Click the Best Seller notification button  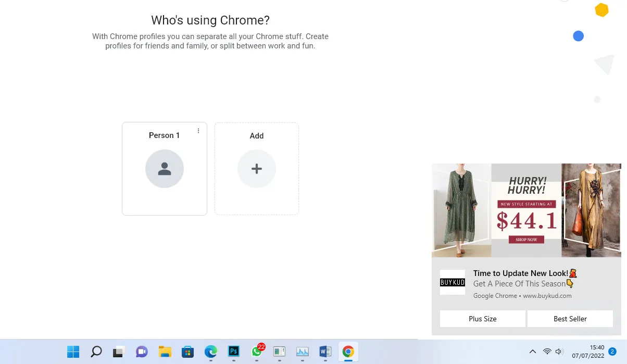click(x=570, y=319)
